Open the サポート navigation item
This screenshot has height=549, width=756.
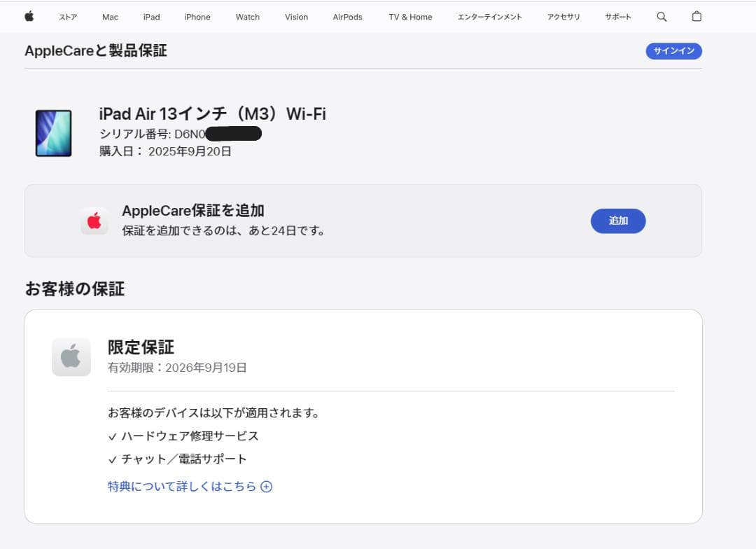[617, 17]
